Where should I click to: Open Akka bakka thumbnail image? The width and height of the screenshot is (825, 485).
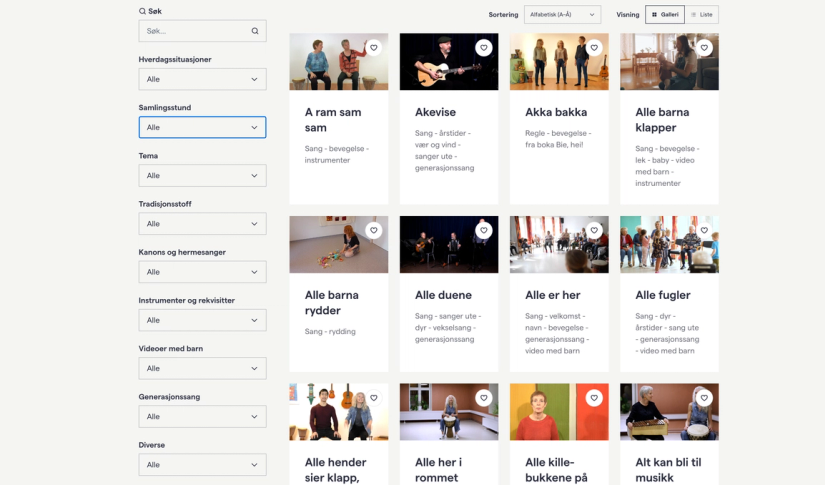click(x=559, y=62)
